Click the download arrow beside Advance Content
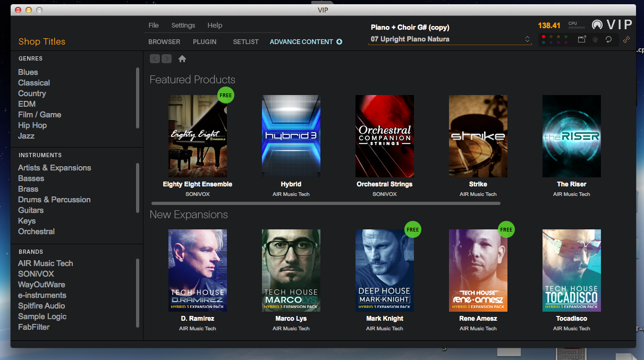The height and width of the screenshot is (360, 644). pyautogui.click(x=339, y=42)
